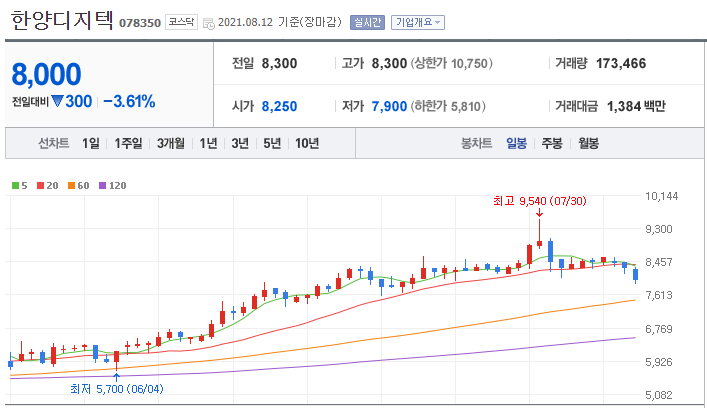The image size is (707, 408).
Task: Switch to 주봉 weekly candle chart
Action: click(x=552, y=143)
